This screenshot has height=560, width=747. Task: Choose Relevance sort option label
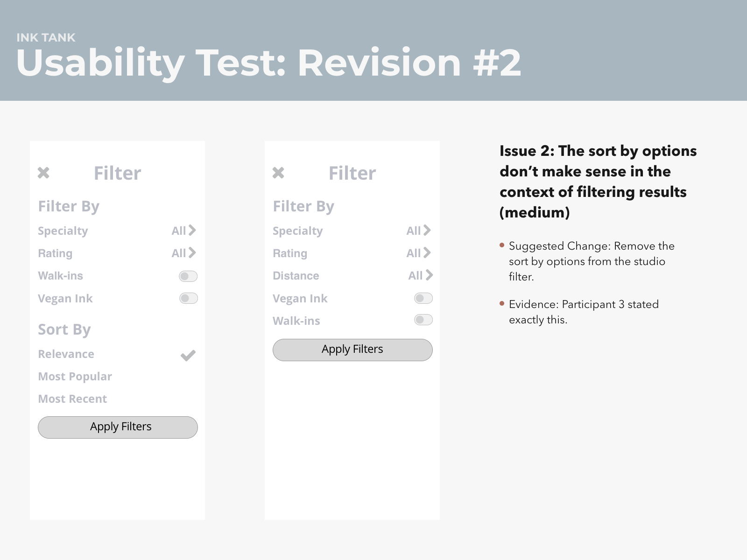pyautogui.click(x=66, y=354)
